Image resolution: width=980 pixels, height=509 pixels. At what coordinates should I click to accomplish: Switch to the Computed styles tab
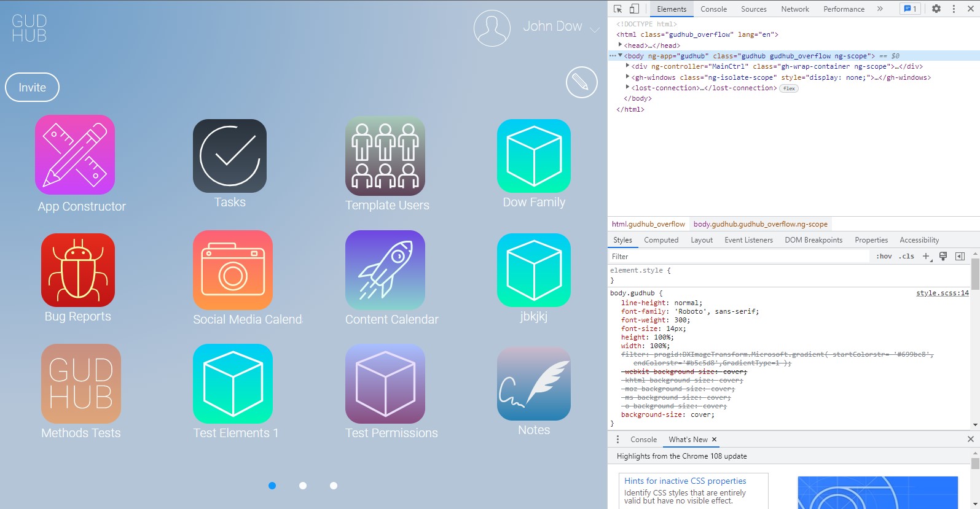[x=661, y=240]
